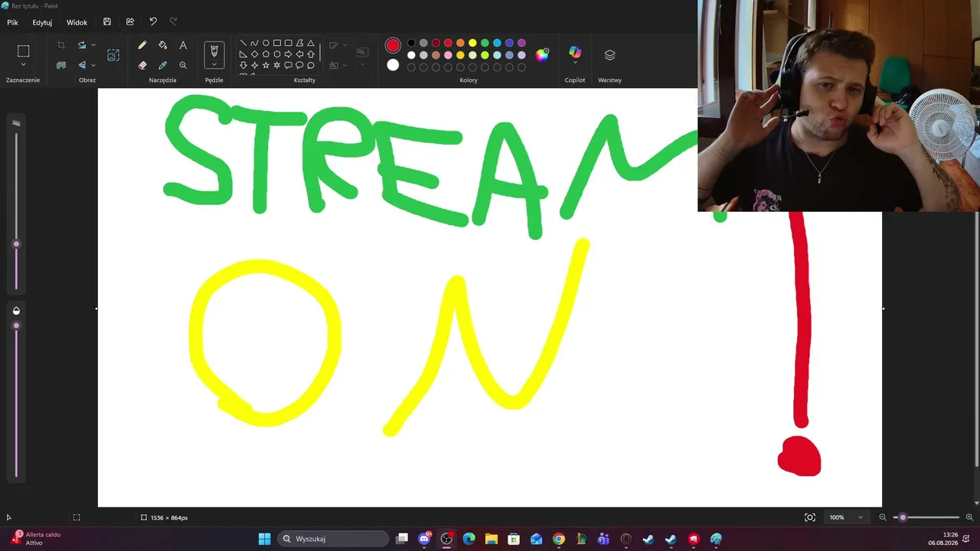The width and height of the screenshot is (980, 551).
Task: Select the Magnifier tool
Action: point(183,65)
